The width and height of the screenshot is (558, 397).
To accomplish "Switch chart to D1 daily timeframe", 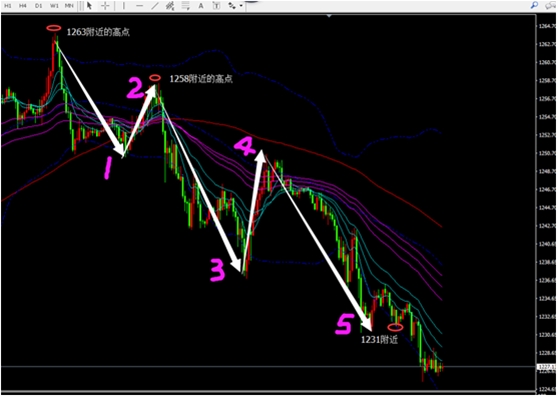I will point(39,6).
